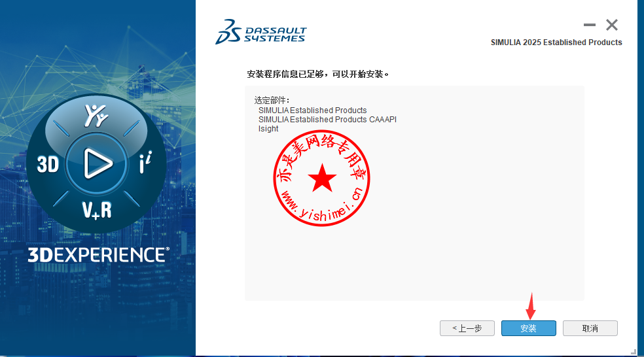
Task: Click the top people-figure compass quadrant
Action: tap(96, 116)
